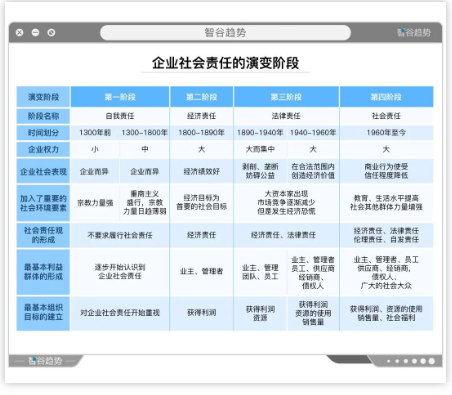Viewport: 452px width, 395px height.
Task: Click the 获得利润 资源的使用 销售量 cell
Action: 313,313
